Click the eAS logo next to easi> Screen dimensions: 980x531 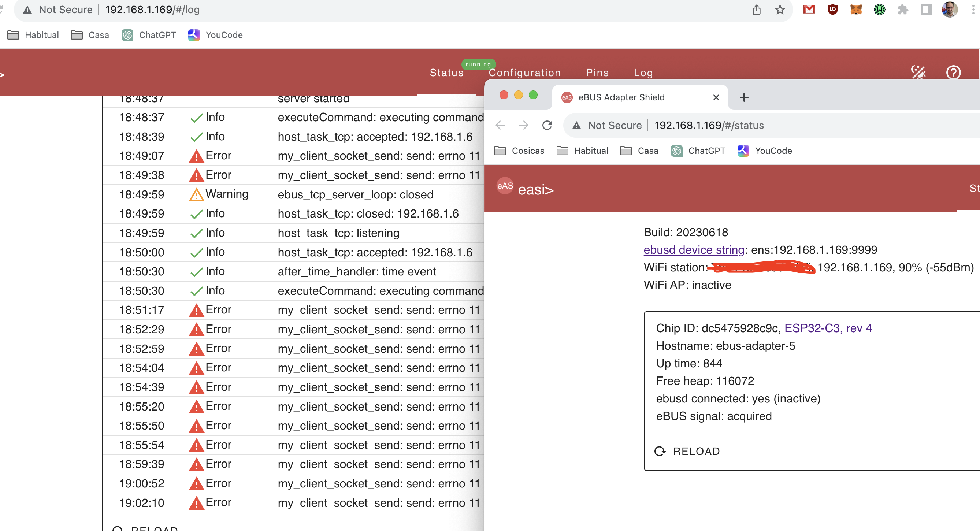point(504,186)
